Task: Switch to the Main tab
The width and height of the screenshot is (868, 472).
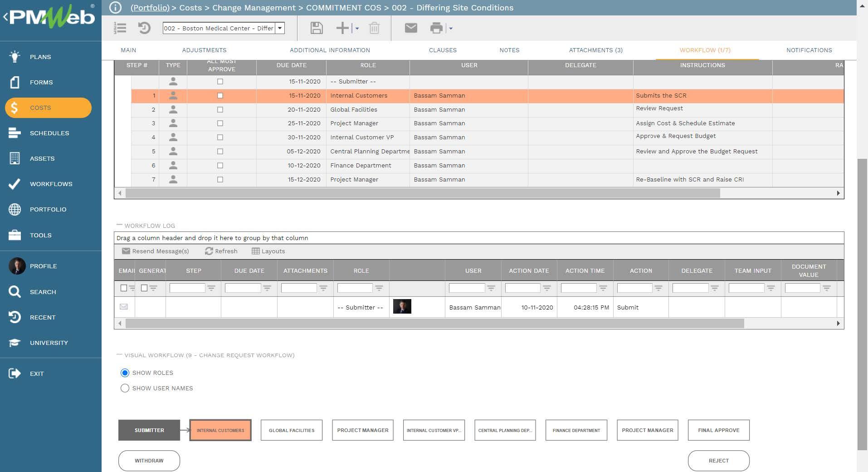Action: 128,50
